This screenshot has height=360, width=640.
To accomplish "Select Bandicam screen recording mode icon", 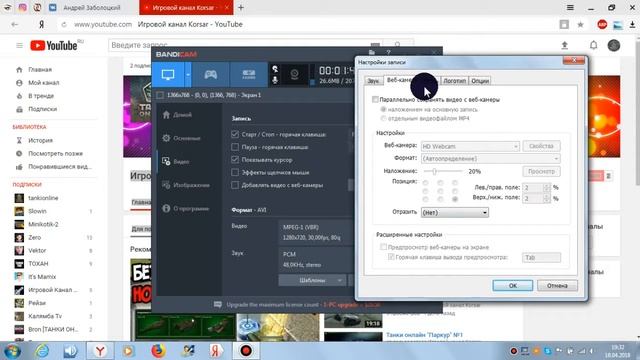I will 168,75.
